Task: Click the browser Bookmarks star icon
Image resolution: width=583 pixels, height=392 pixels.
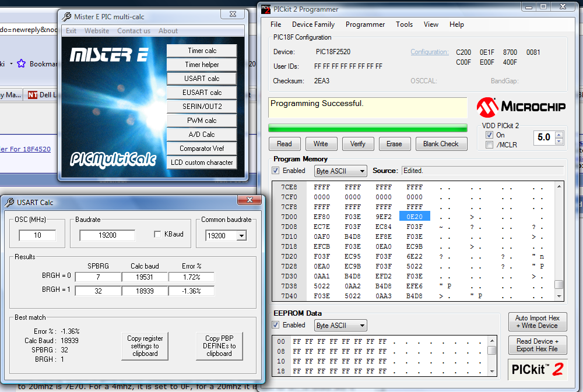Action: point(21,63)
